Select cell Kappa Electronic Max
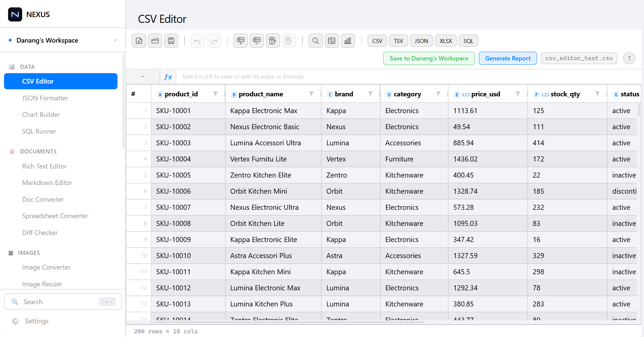Image resolution: width=644 pixels, height=337 pixels. pyautogui.click(x=273, y=110)
